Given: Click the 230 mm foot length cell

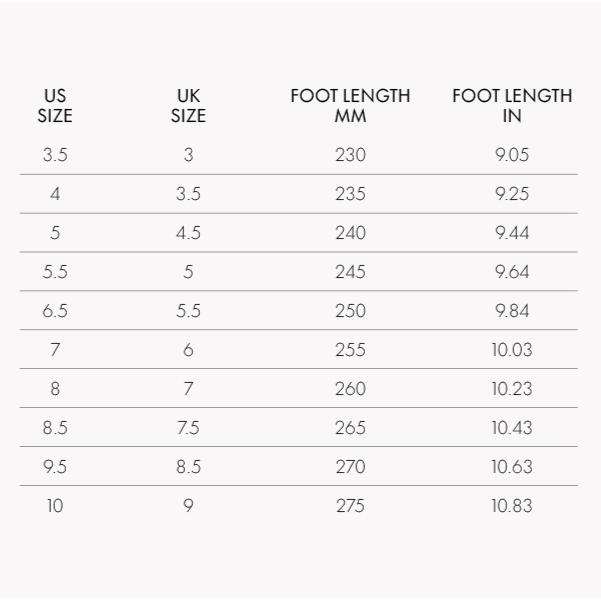Looking at the screenshot, I should [x=350, y=155].
